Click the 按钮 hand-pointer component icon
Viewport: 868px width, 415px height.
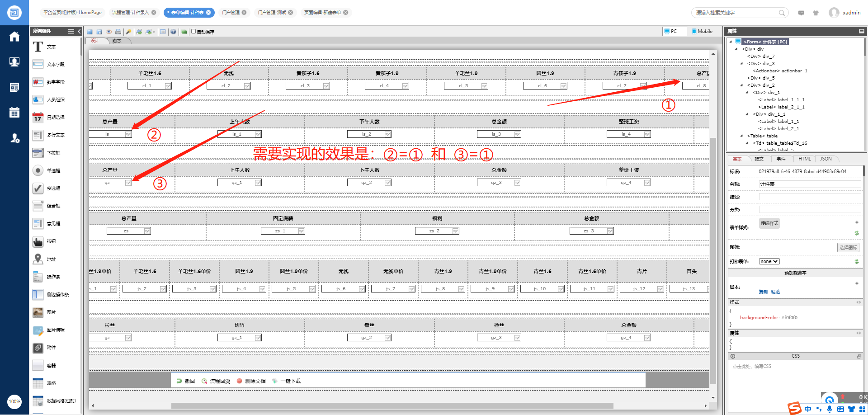pyautogui.click(x=38, y=241)
